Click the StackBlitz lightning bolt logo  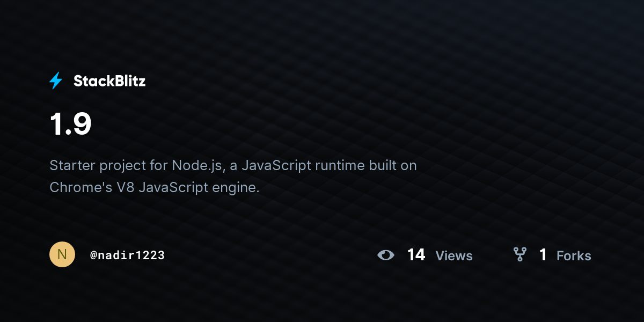pyautogui.click(x=56, y=81)
